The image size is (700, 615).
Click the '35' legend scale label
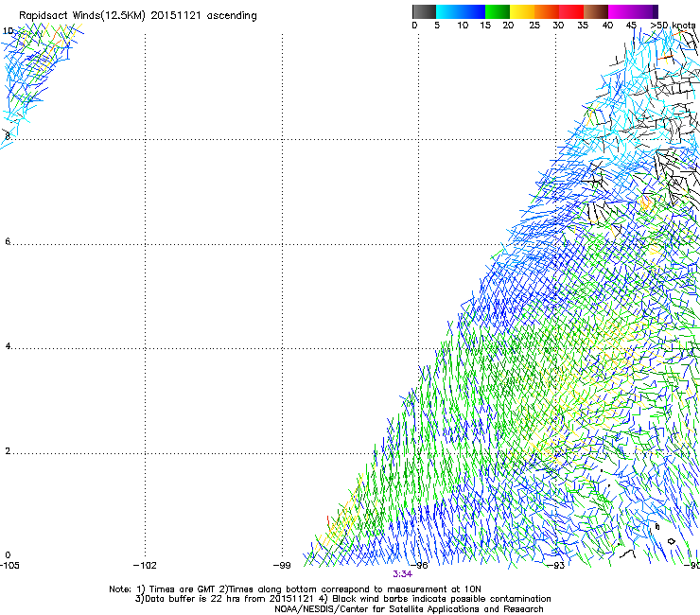pyautogui.click(x=583, y=25)
